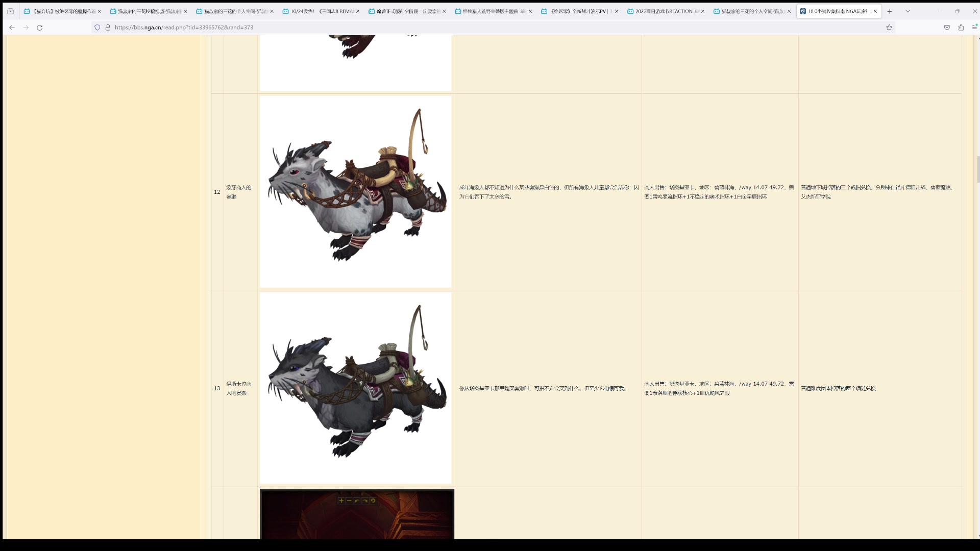Viewport: 980px width, 551px height.
Task: List all tabs dropdown arrow
Action: click(x=908, y=11)
